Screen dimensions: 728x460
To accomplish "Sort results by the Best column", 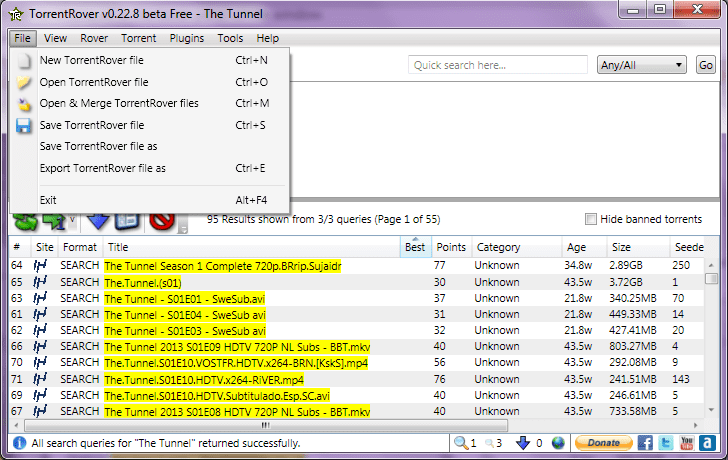I will (415, 247).
